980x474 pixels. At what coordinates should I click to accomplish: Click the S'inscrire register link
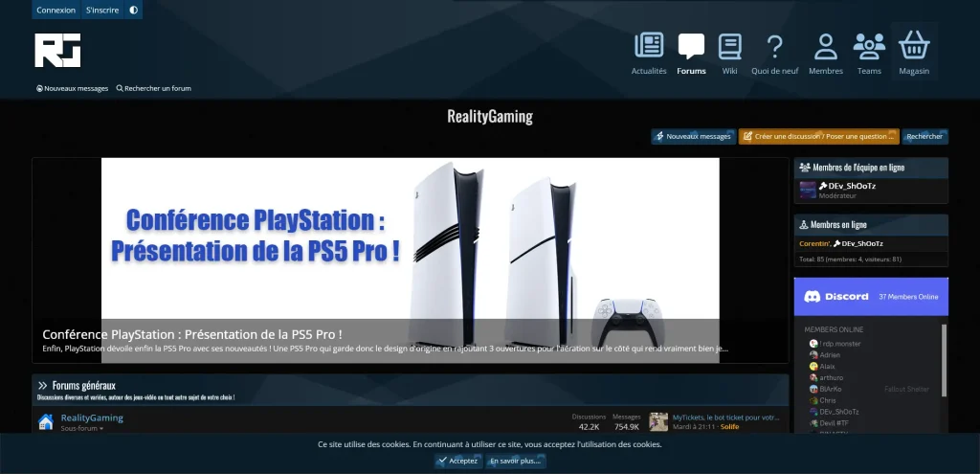coord(102,10)
